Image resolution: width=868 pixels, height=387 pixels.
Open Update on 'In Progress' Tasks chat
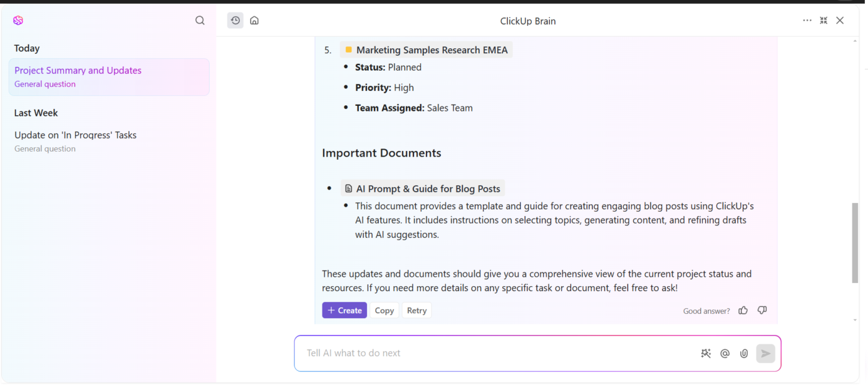click(x=76, y=135)
